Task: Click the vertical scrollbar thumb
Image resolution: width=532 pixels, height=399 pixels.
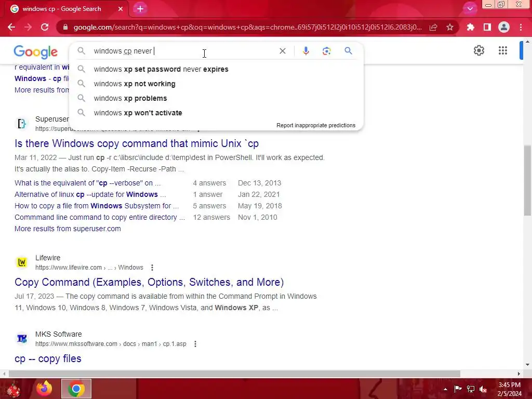Action: pos(527,180)
